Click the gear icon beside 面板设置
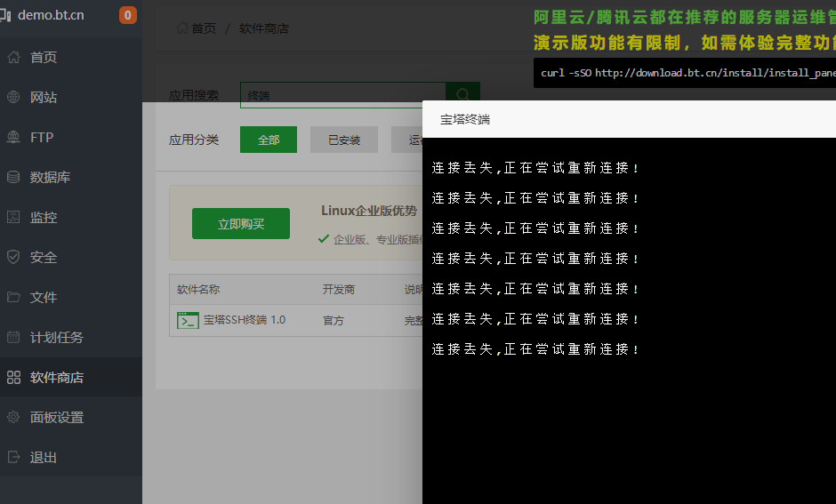 13,417
